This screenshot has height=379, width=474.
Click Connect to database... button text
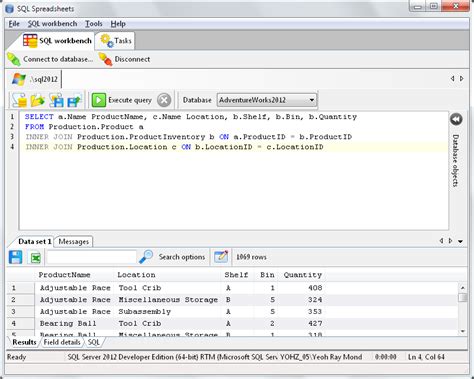click(x=58, y=59)
